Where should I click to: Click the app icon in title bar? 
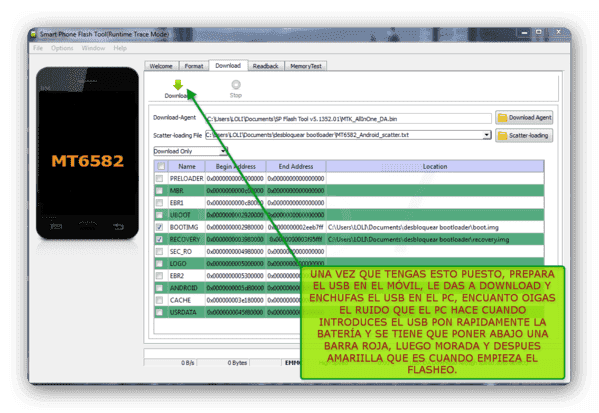pyautogui.click(x=33, y=34)
